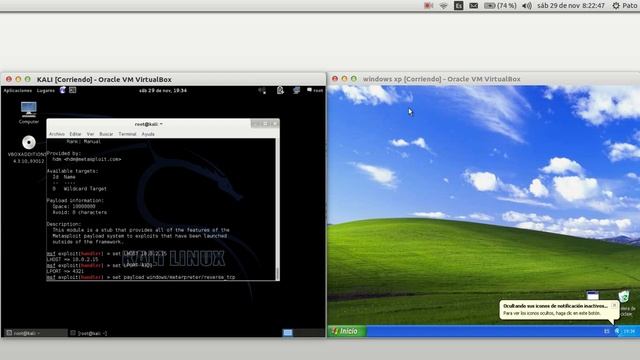Image resolution: width=640 pixels, height=360 pixels.
Task: Open the Es keyboard layout indicator
Action: [458, 6]
